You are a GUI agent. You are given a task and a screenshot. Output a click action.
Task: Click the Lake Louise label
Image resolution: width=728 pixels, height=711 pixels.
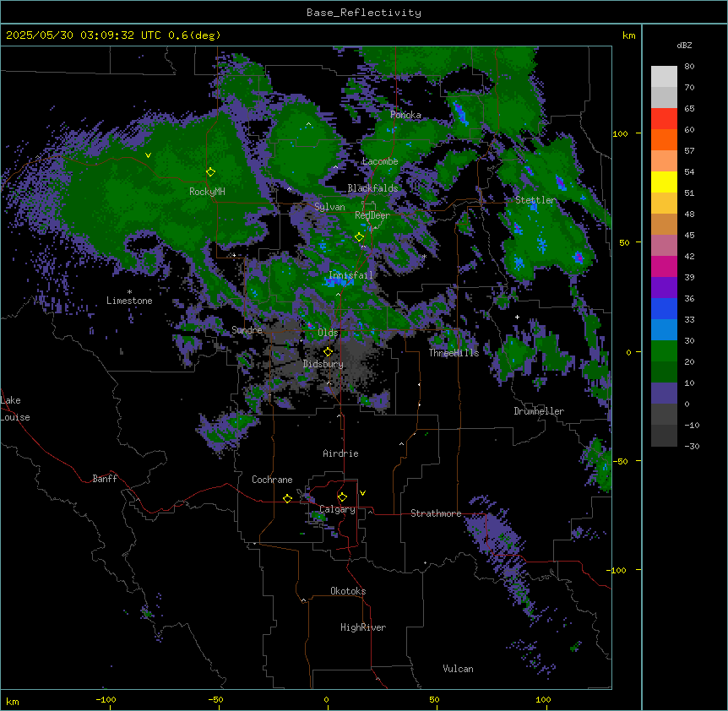tap(15, 409)
